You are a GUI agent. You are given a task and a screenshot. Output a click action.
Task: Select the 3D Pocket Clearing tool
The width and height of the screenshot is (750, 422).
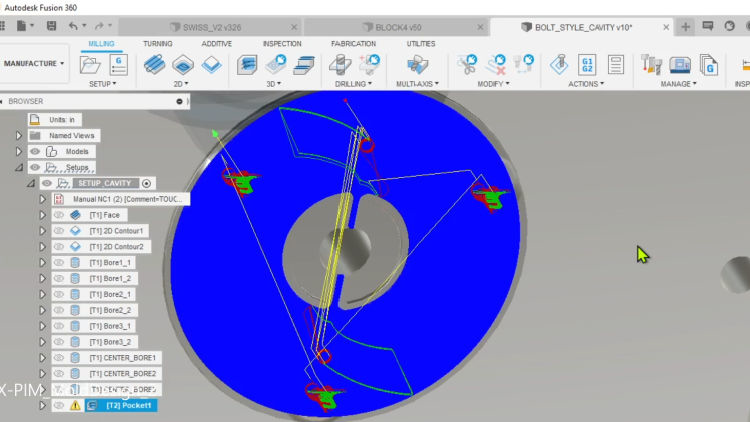(276, 65)
